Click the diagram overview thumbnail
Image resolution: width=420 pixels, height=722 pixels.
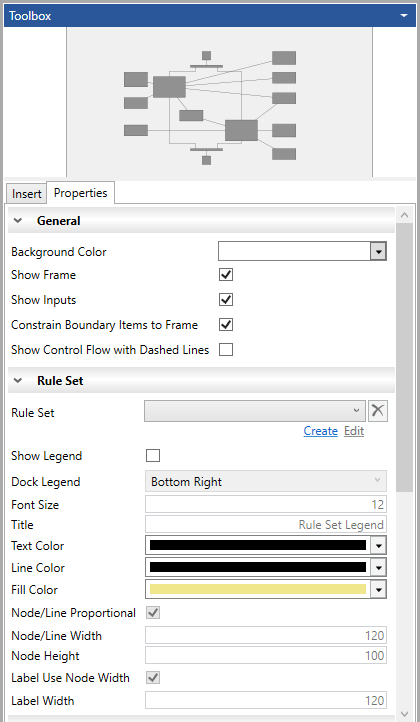(x=220, y=102)
